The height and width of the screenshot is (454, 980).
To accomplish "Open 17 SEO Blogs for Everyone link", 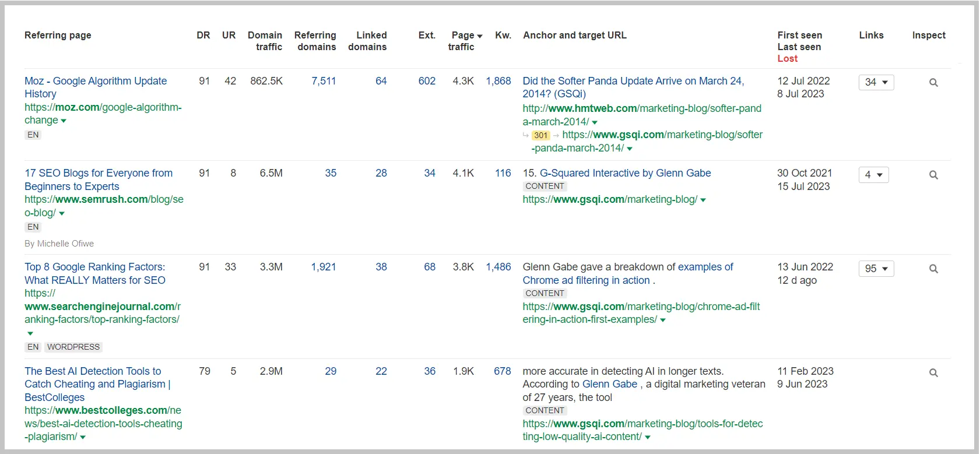I will click(99, 180).
